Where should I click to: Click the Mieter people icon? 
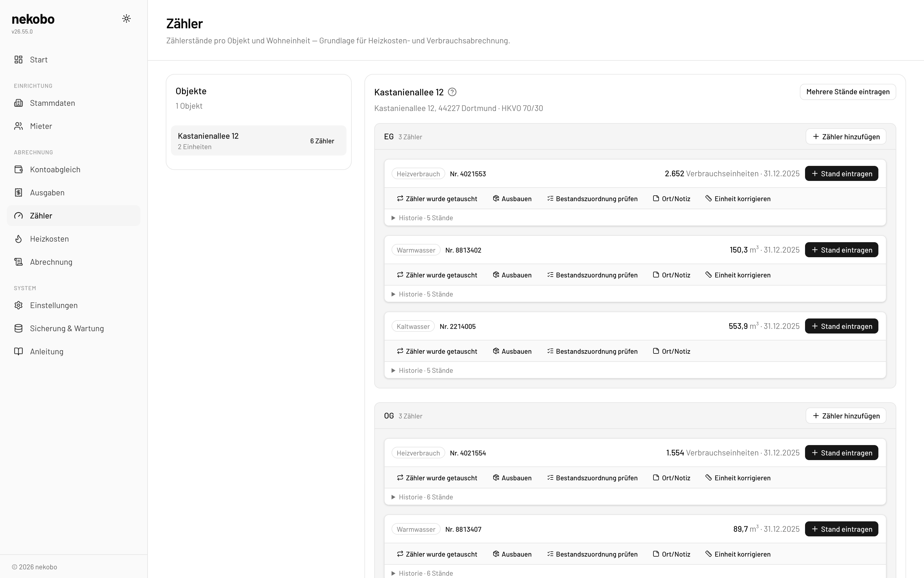point(18,126)
